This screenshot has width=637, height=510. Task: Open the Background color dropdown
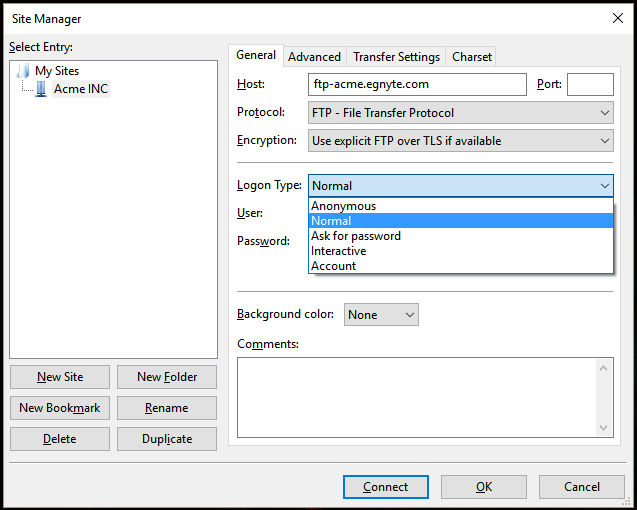point(381,314)
